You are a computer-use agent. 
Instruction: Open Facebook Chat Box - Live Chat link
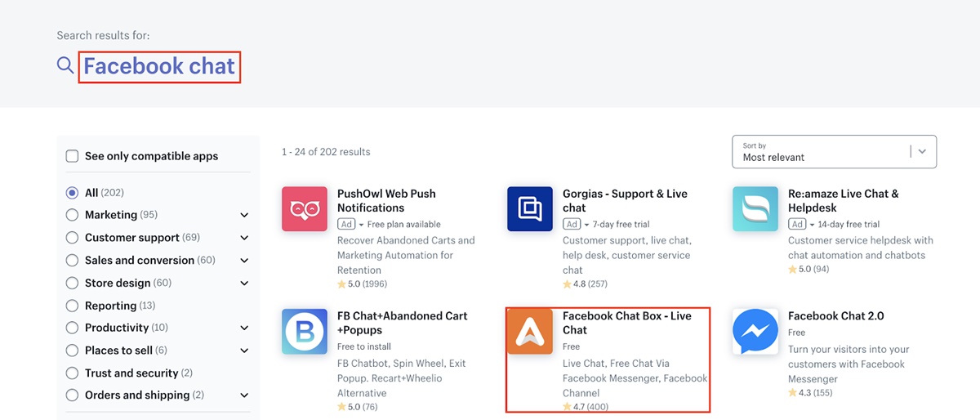(x=626, y=323)
